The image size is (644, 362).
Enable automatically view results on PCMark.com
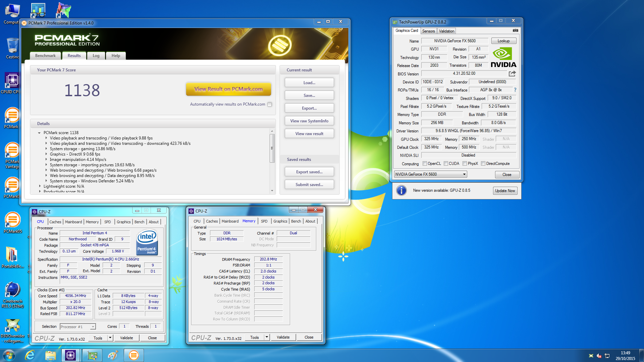(x=269, y=104)
